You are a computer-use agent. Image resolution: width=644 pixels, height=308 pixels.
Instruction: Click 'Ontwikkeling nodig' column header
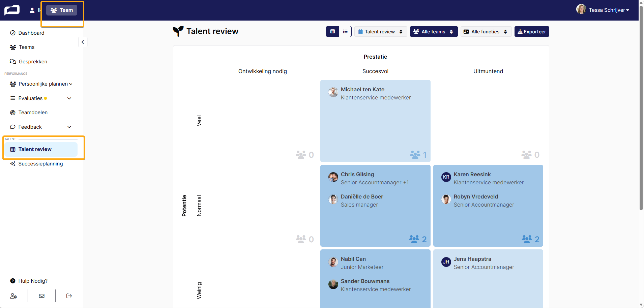click(263, 71)
